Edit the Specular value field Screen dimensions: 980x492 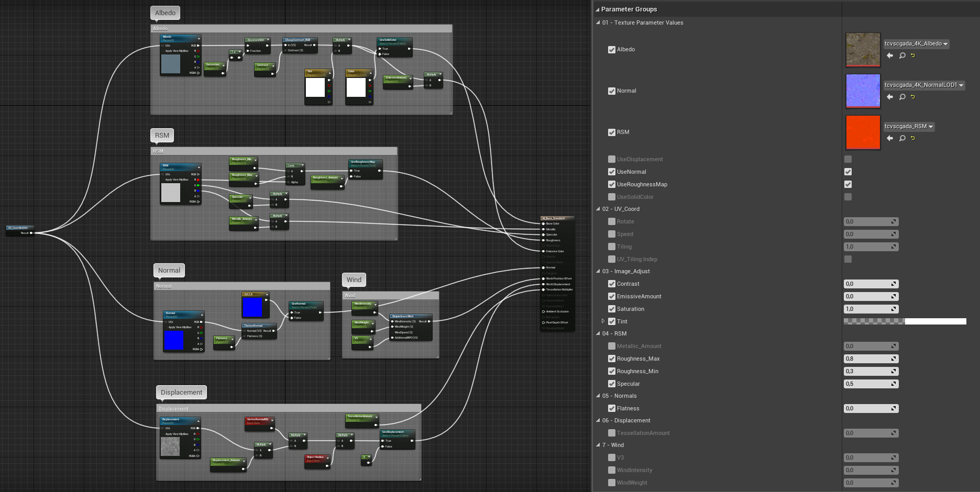click(x=871, y=384)
